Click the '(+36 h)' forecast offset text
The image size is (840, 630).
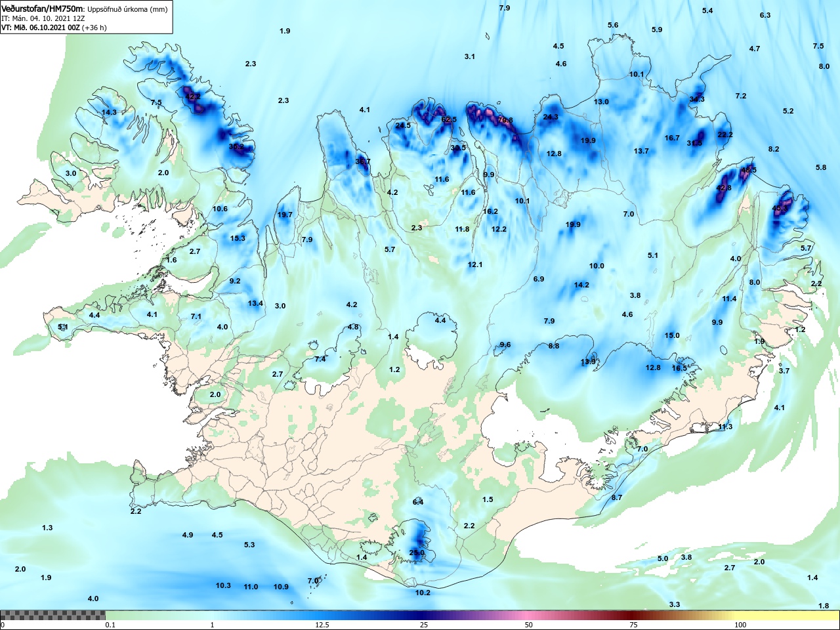click(94, 28)
